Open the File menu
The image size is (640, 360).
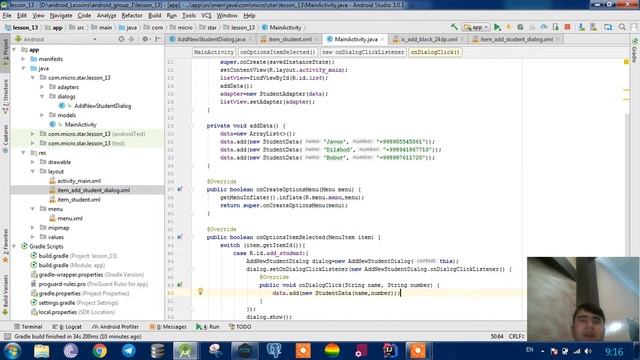[7, 16]
